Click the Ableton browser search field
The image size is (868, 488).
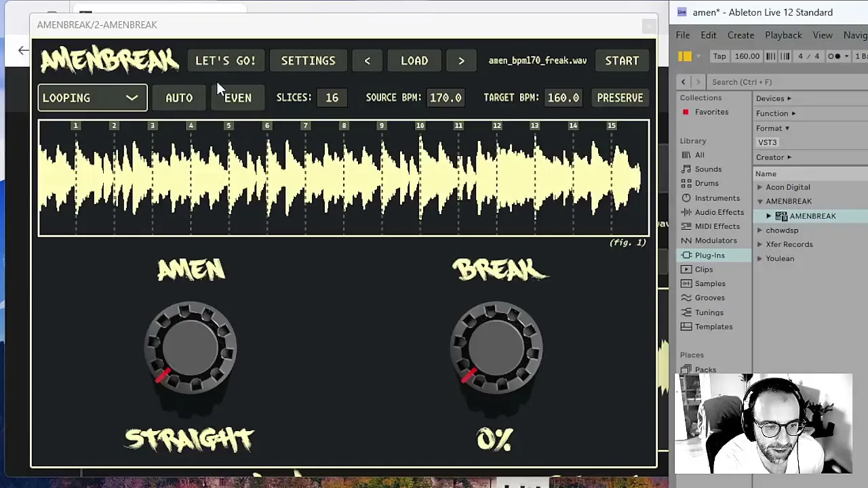[787, 82]
